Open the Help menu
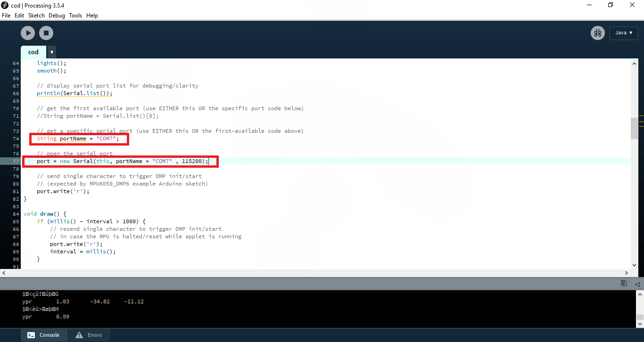This screenshot has height=342, width=644. (x=92, y=16)
